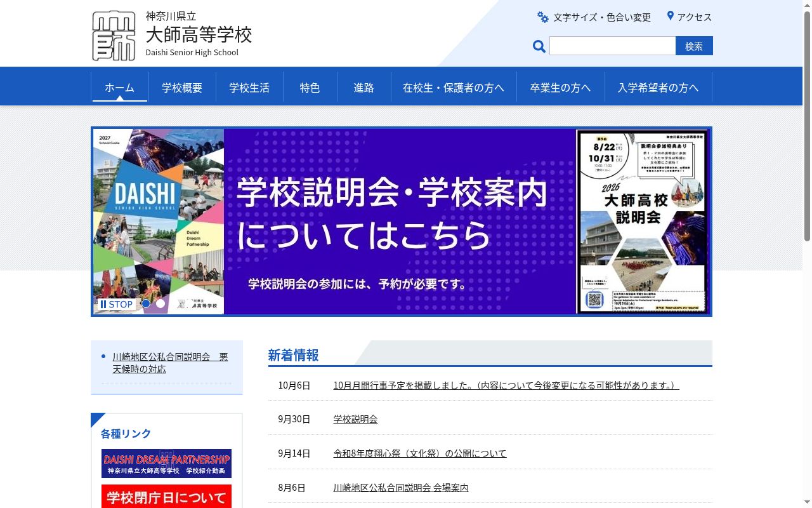The image size is (812, 508).
Task: Click the 8月6日 date text
Action: coord(292,488)
